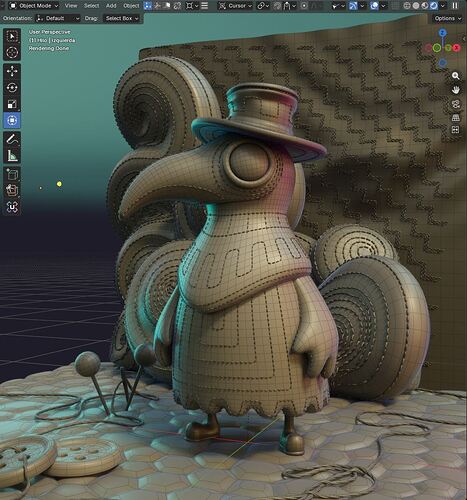The image size is (467, 500).
Task: Select the Select Box tool
Action: 12,36
